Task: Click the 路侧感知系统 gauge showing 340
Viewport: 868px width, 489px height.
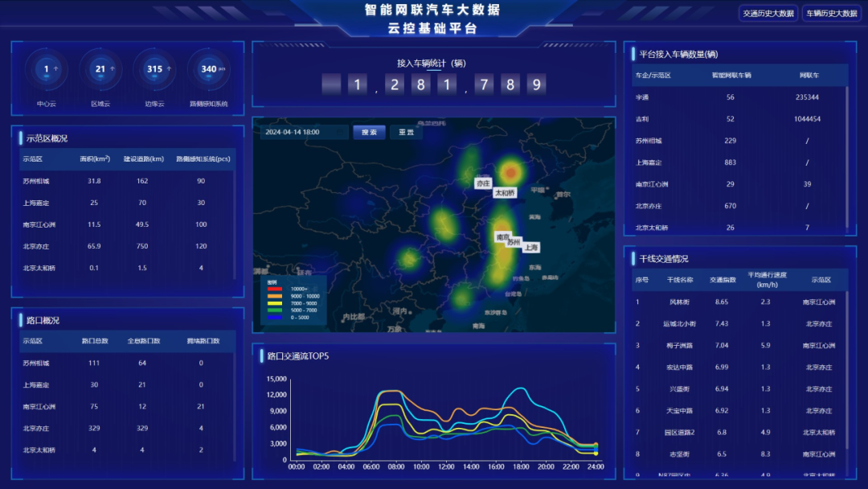Action: pos(209,70)
